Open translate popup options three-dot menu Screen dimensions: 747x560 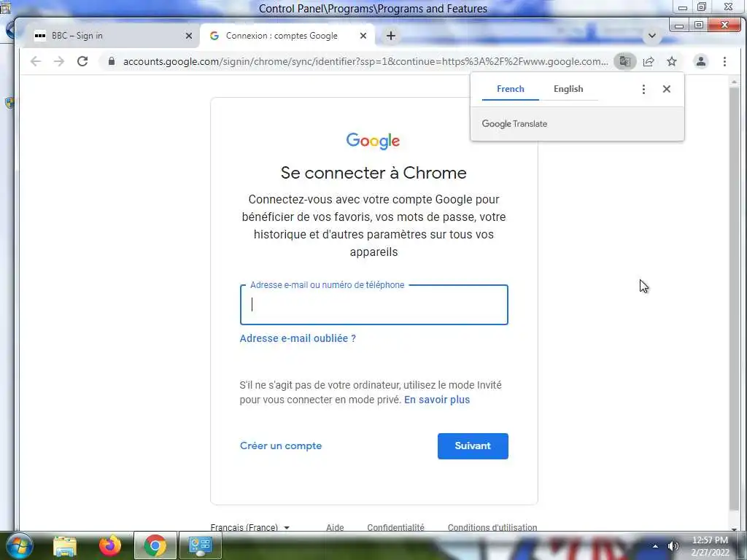coord(643,89)
